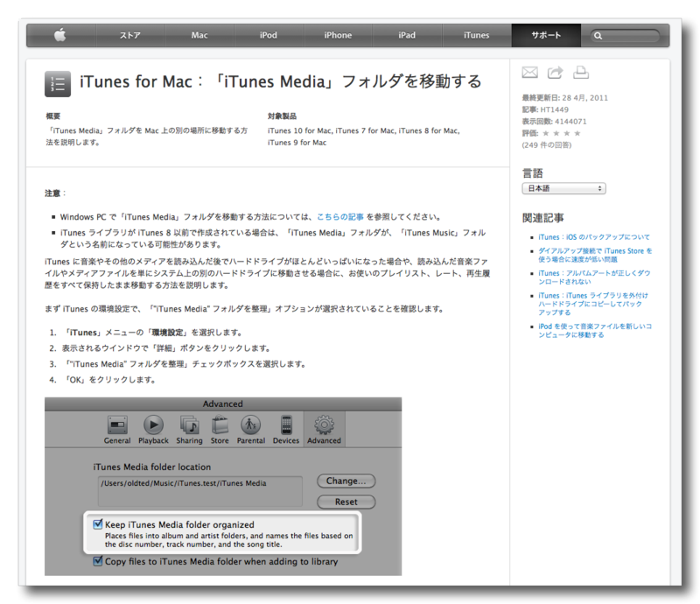The height and width of the screenshot is (604, 700).
Task: Rate article with the fourth star
Action: pyautogui.click(x=577, y=133)
